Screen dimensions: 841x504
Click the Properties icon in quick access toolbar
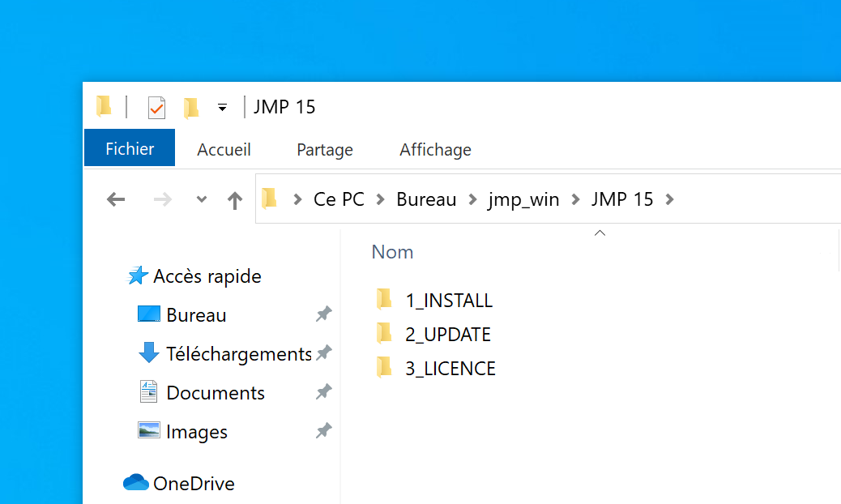click(x=156, y=107)
